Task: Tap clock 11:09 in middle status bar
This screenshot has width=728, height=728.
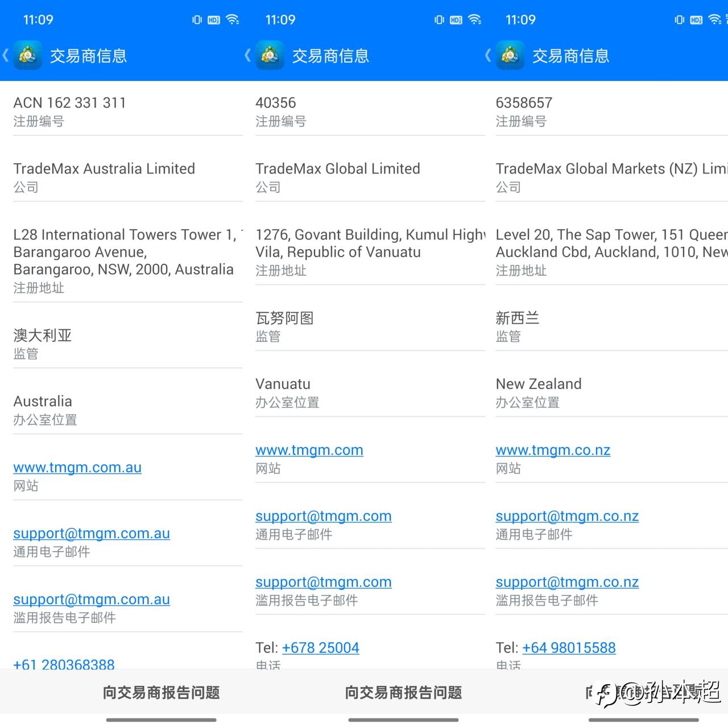Action: pyautogui.click(x=280, y=20)
